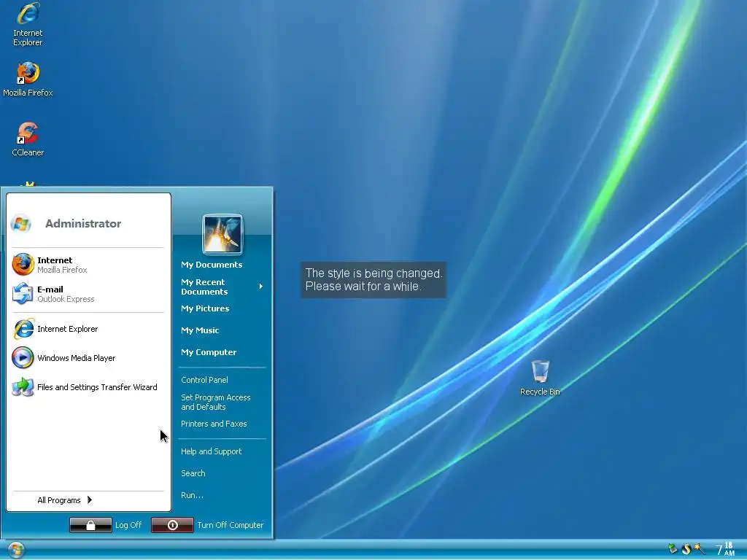
Task: Click the Administrator user name
Action: point(83,223)
